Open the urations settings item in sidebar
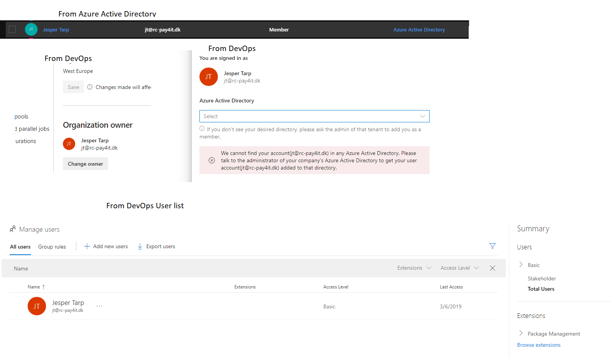The height and width of the screenshot is (364, 611). [26, 141]
